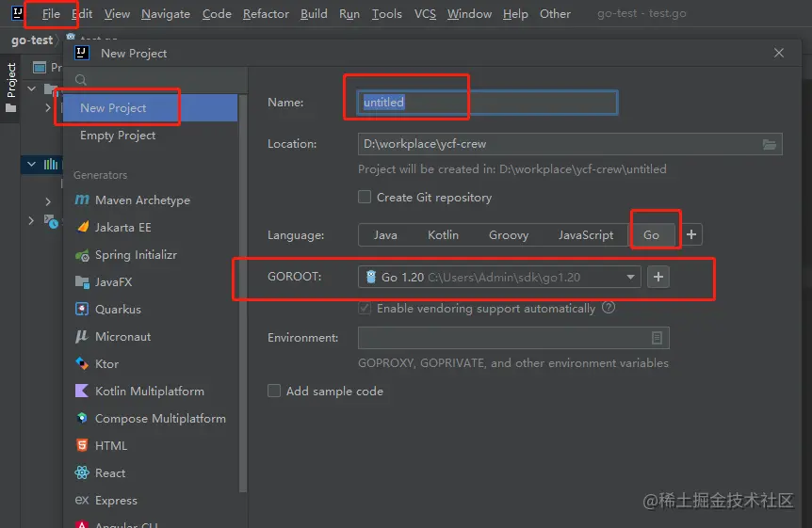Browse for location with the folder icon
The image size is (812, 528).
770,144
